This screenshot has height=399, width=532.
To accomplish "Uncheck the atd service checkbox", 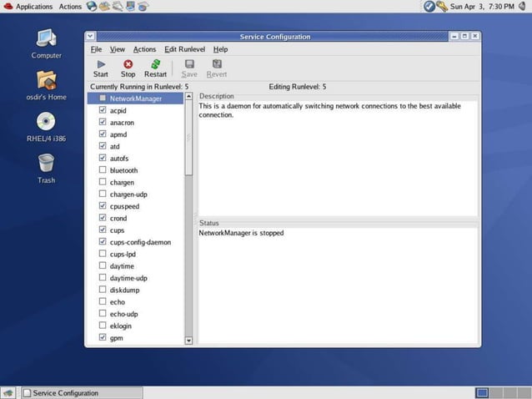I will click(103, 146).
